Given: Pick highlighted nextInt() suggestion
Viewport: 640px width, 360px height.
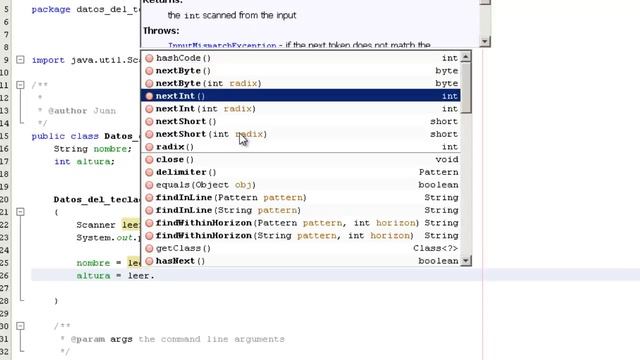Looking at the screenshot, I should point(301,96).
